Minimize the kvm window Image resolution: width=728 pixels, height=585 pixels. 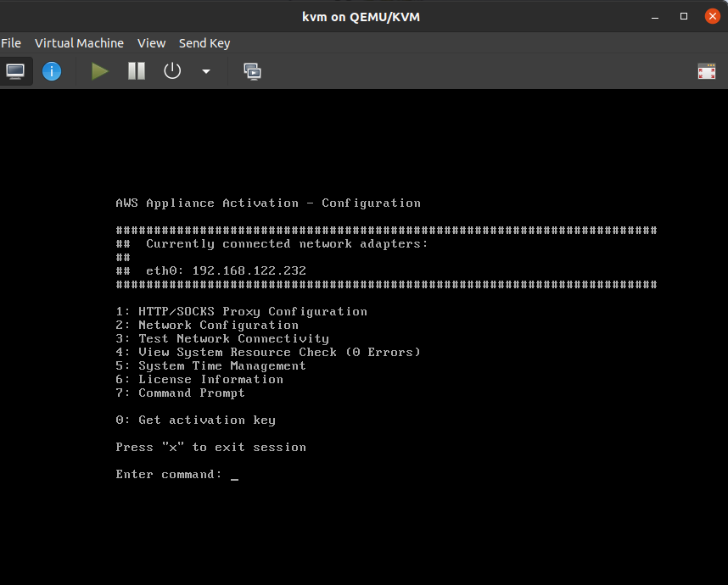[655, 17]
